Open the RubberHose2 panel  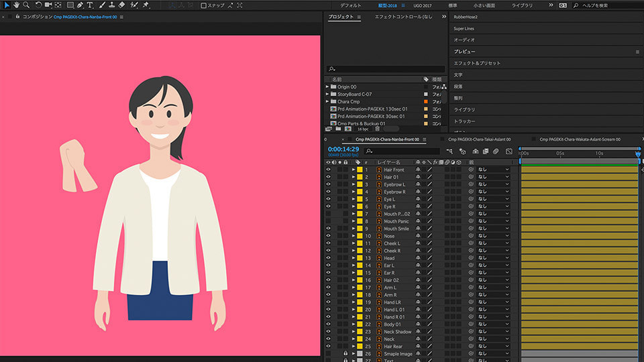click(466, 17)
